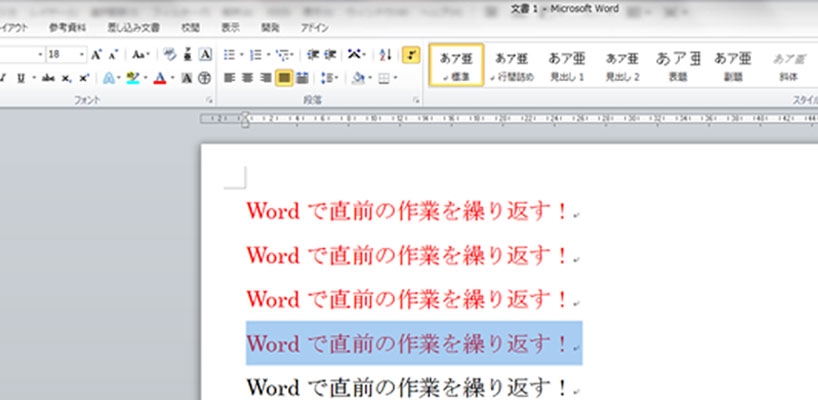Toggle Superscript formatting
Screen dimensions: 818x400
[x=83, y=78]
